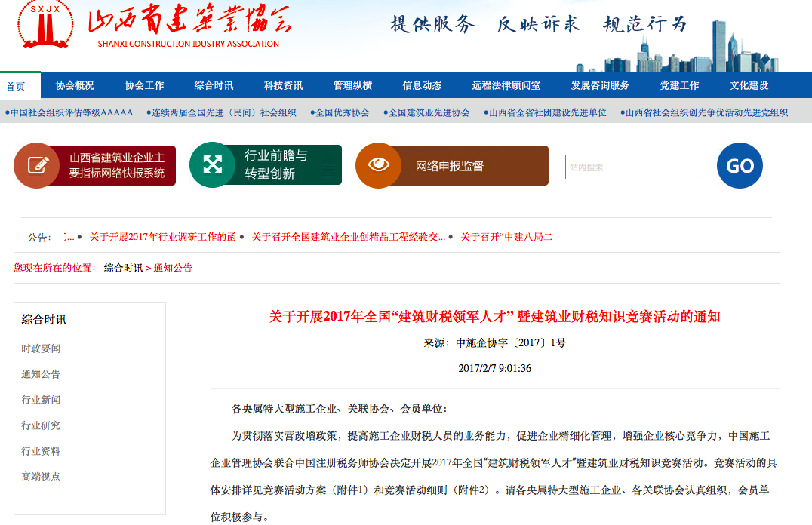This screenshot has width=812, height=525.
Task: Click the SXJX association logo
Action: (x=46, y=26)
